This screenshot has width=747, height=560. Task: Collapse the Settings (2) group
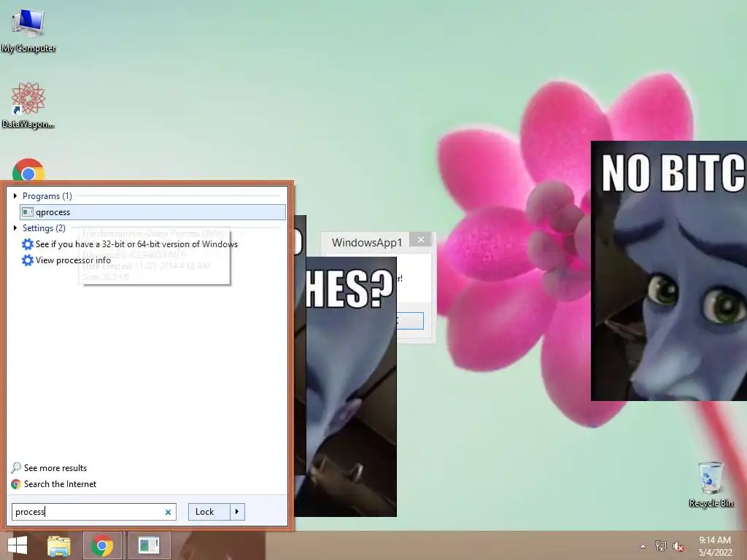click(15, 227)
